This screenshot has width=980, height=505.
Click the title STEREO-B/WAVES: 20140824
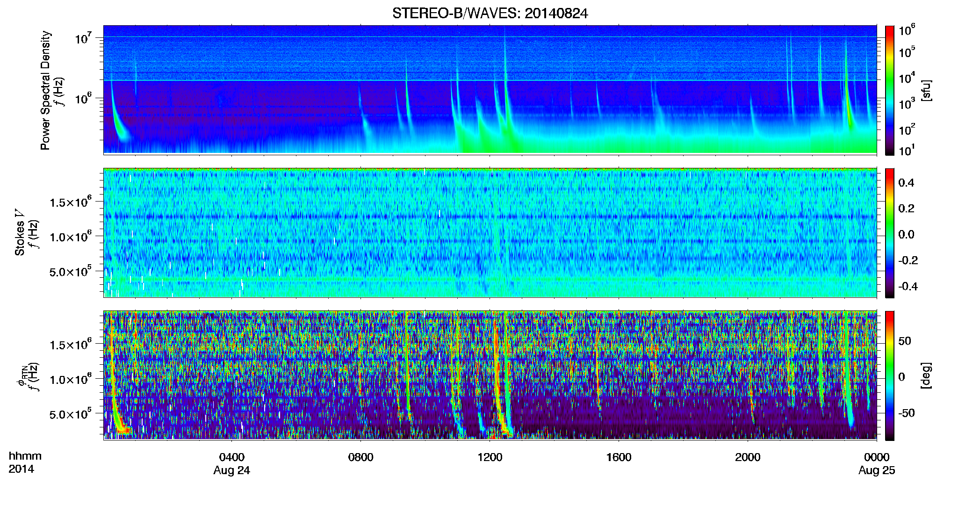pyautogui.click(x=490, y=13)
